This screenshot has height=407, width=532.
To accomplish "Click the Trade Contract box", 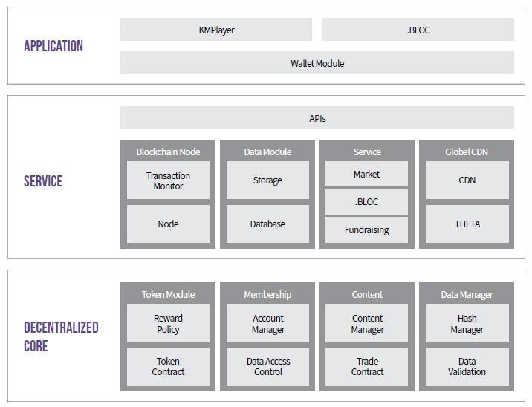I will (367, 367).
